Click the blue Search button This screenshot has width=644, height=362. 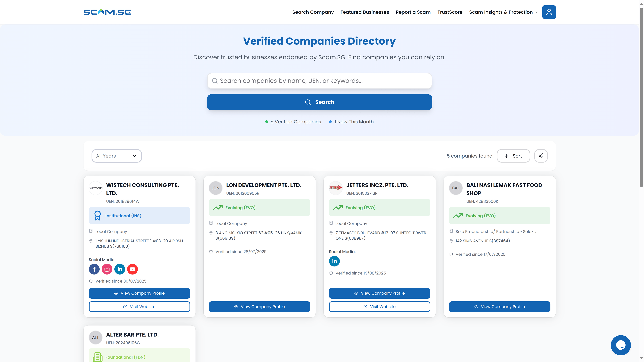coord(319,102)
